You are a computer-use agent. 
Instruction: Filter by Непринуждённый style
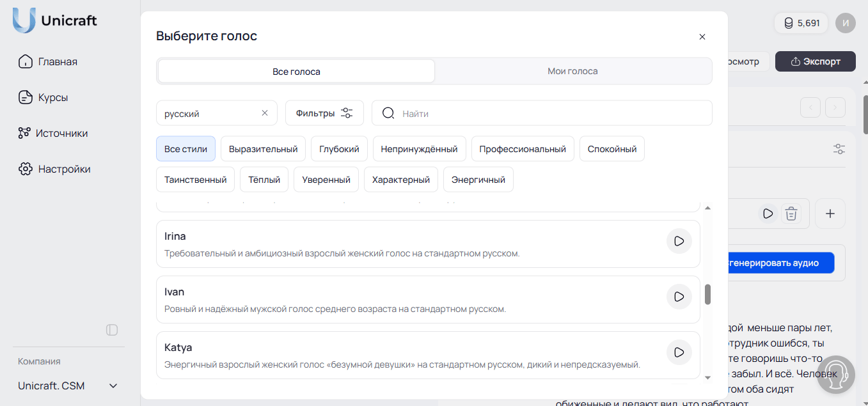point(420,149)
